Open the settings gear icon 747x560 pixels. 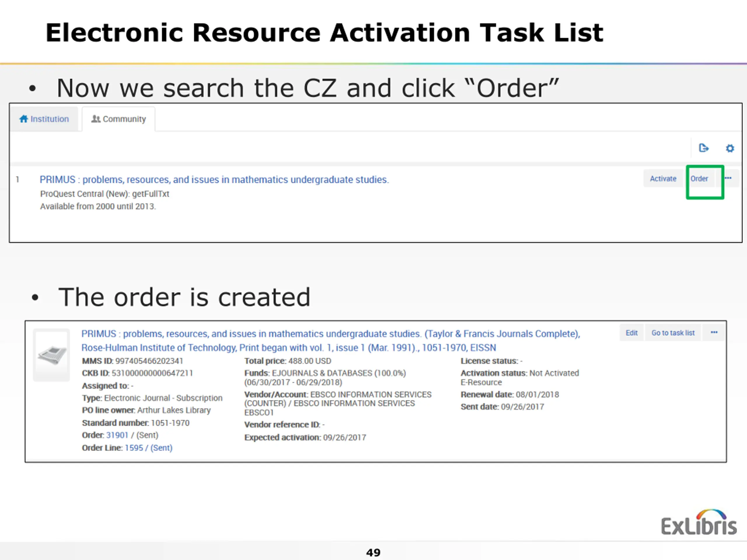coord(730,148)
